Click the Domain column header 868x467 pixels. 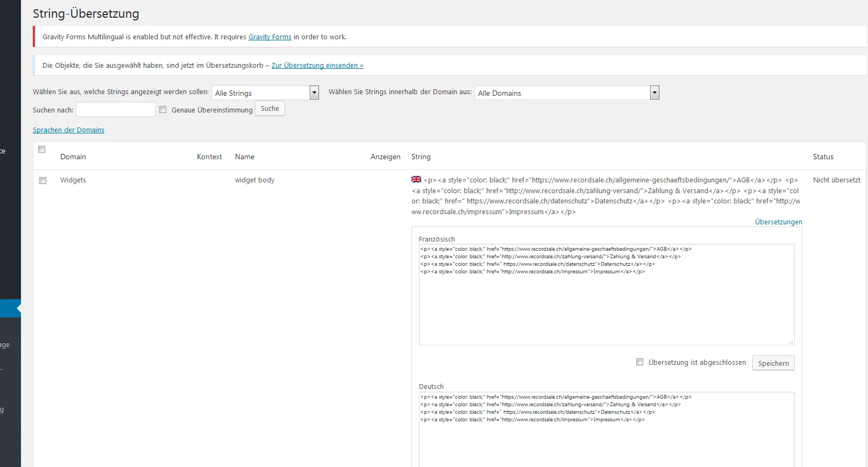click(x=73, y=157)
